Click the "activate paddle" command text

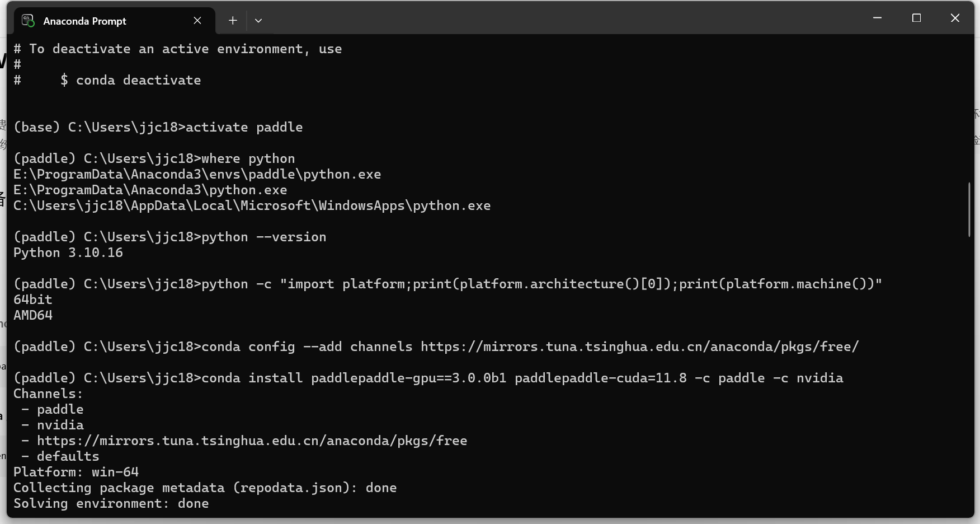244,127
